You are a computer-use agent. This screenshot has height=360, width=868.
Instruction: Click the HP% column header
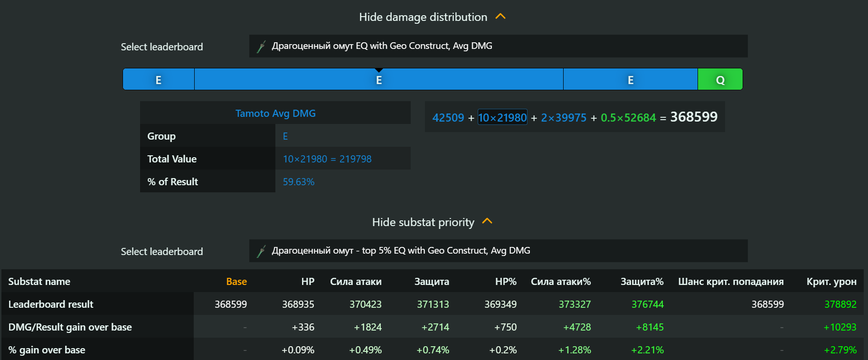click(x=506, y=282)
